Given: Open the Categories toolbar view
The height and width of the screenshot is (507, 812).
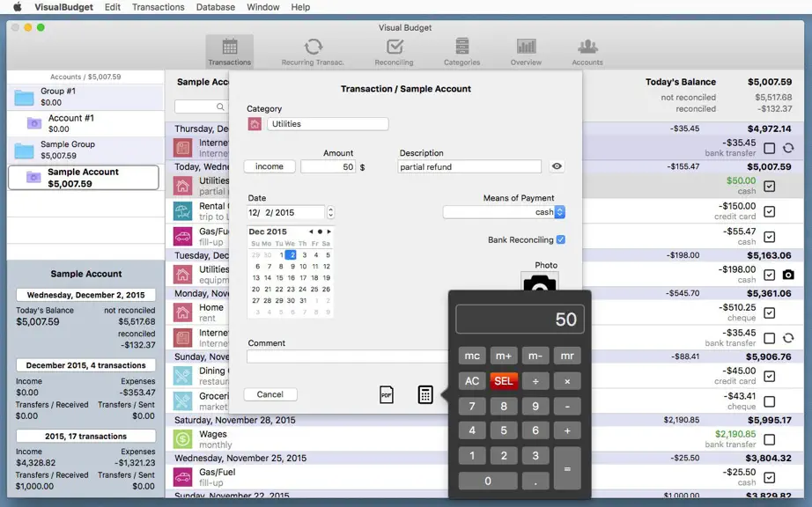Looking at the screenshot, I should click(x=462, y=52).
